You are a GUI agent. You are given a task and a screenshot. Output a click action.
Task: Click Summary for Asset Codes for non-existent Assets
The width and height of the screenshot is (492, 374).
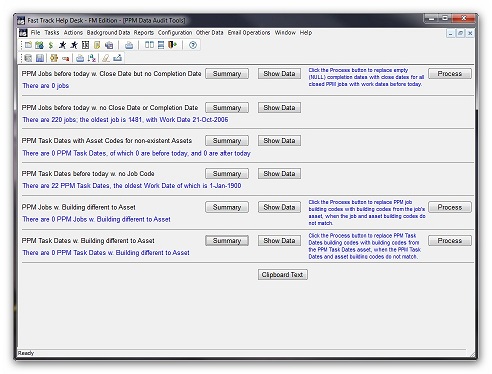(227, 141)
